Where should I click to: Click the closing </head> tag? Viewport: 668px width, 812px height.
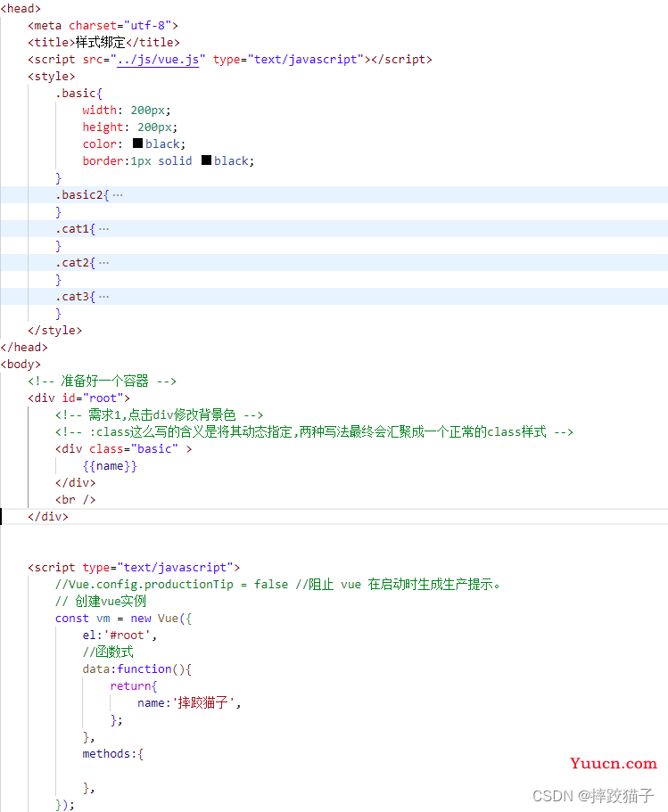[24, 348]
